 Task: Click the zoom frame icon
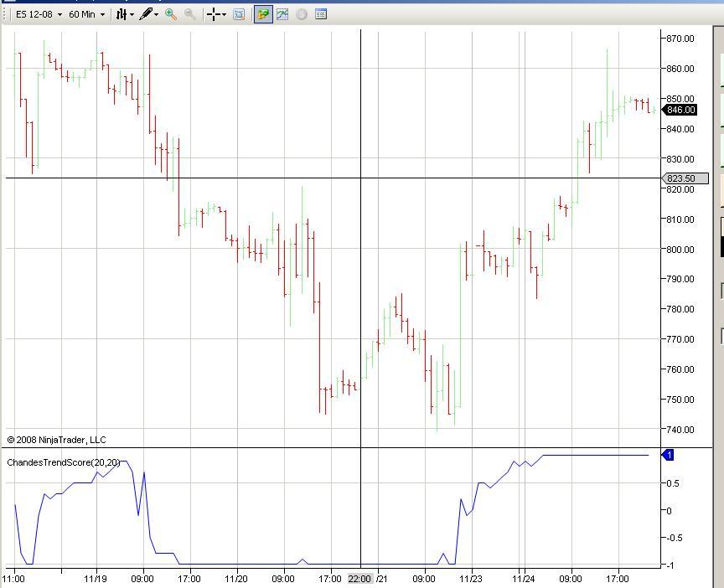click(239, 14)
